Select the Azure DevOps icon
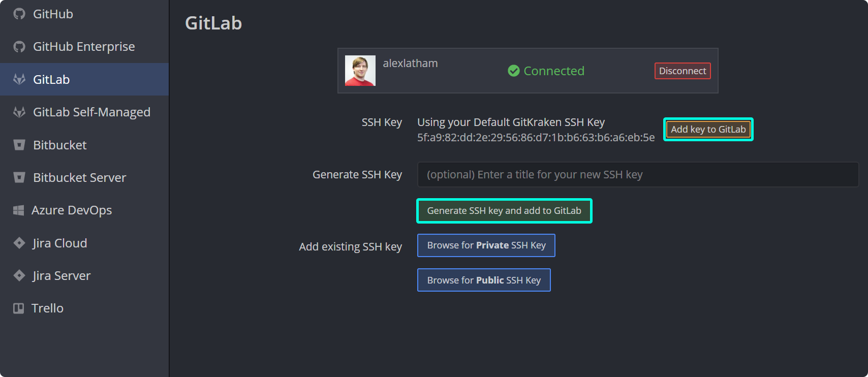Screen dimensions: 868x377 tap(19, 210)
